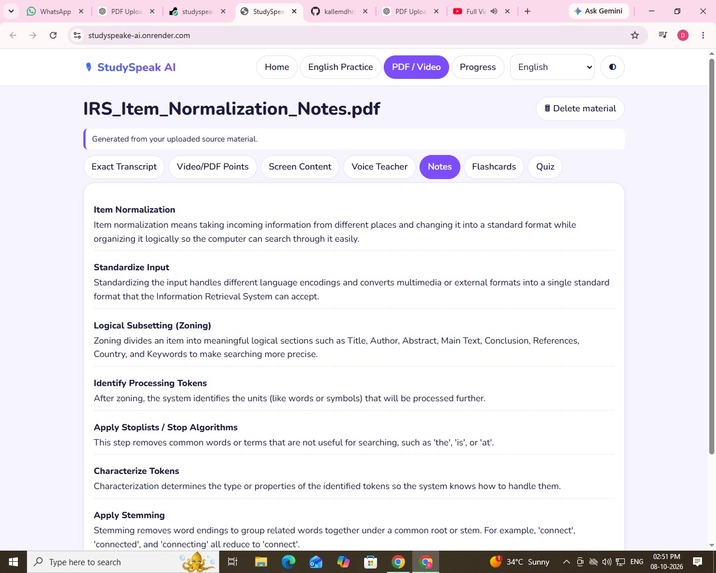Open the browser tab search chevron
Viewport: 716px width, 573px height.
11,11
